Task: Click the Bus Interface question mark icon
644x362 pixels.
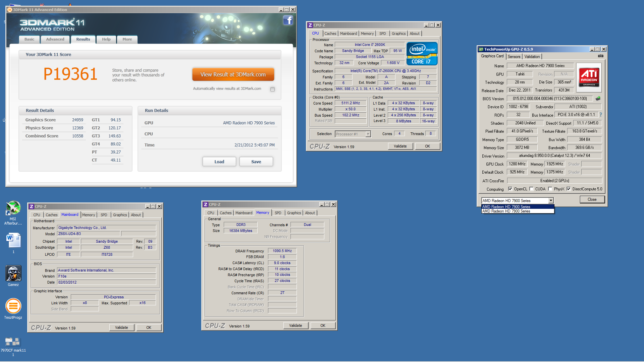Action: pos(600,115)
